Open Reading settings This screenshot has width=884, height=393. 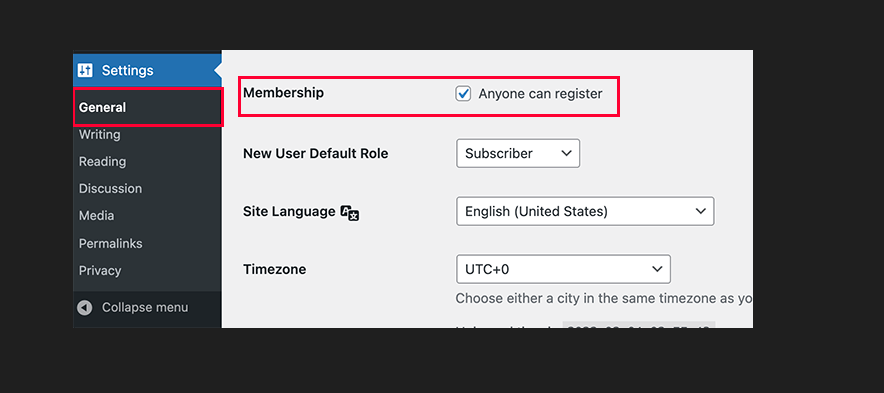point(102,162)
